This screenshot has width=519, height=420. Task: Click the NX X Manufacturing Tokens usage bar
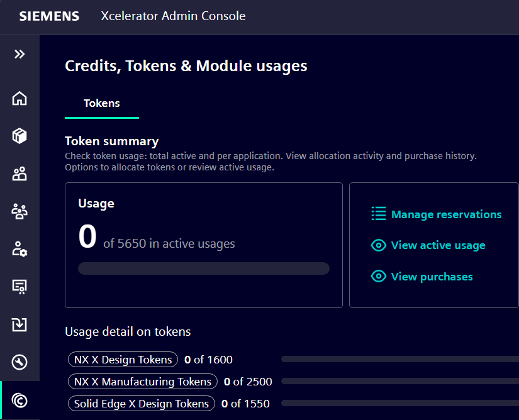(400, 381)
